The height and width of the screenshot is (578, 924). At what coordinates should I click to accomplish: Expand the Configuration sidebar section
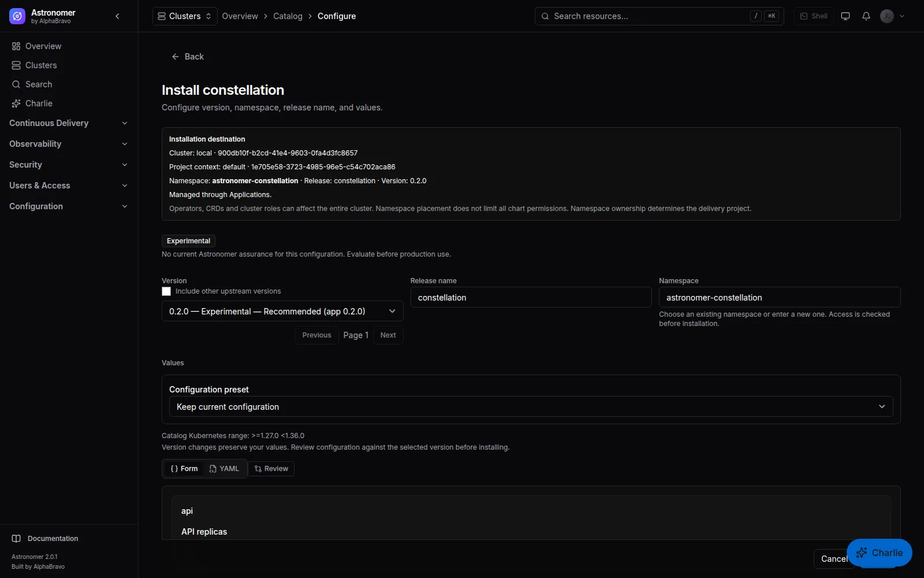click(x=69, y=206)
